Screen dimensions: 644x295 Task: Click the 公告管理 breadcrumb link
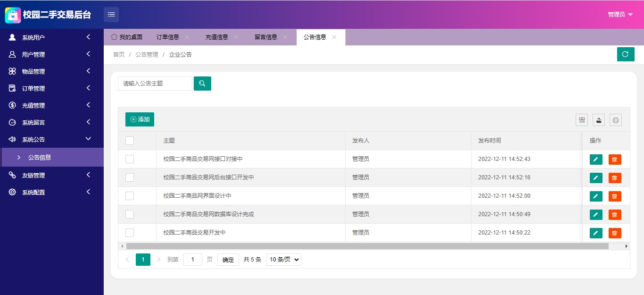click(147, 55)
